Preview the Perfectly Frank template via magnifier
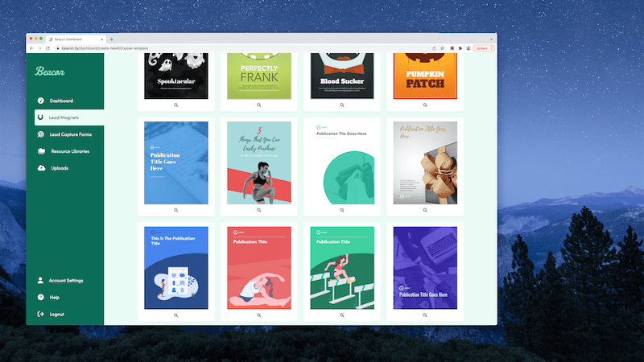Screen dimensions: 644x362 [258, 105]
